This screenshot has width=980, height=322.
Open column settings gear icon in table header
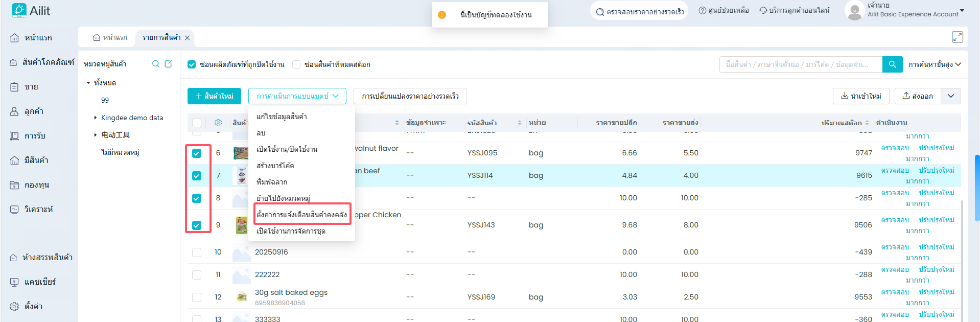coord(218,123)
